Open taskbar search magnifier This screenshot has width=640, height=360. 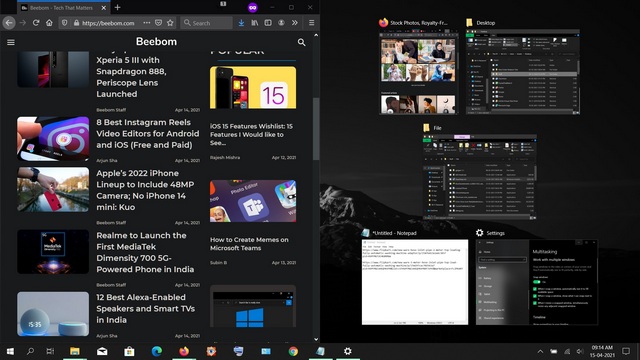click(30, 351)
